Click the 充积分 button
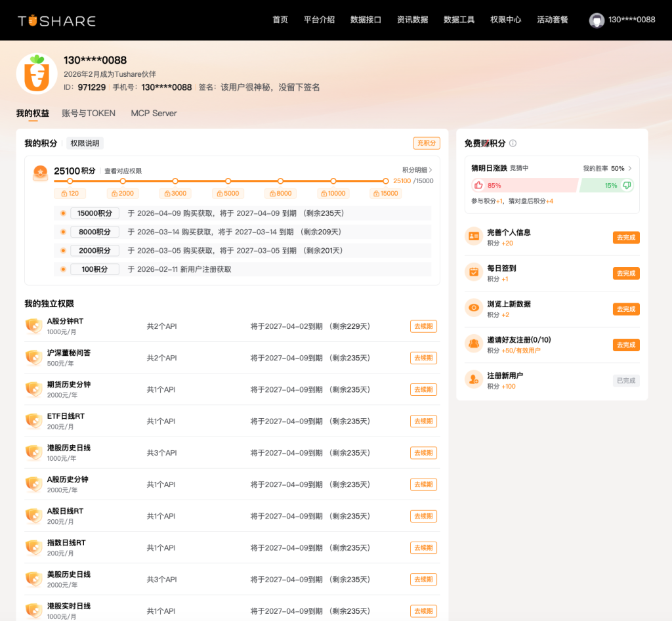This screenshot has height=621, width=672. point(427,143)
